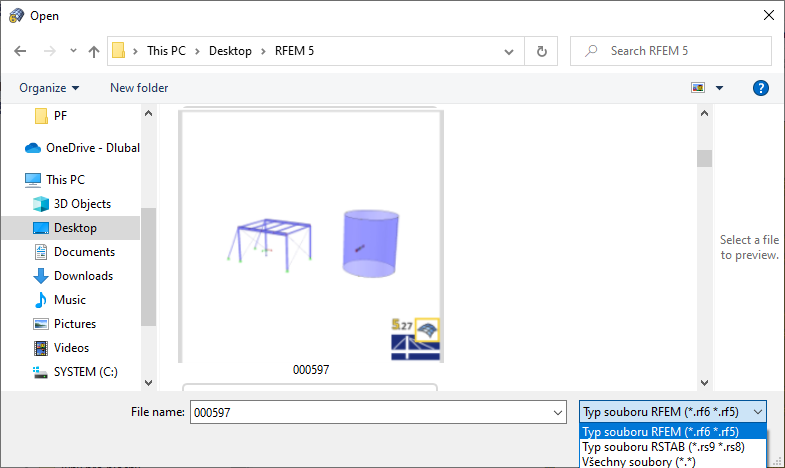Click the 3D Objects cube icon

41,204
